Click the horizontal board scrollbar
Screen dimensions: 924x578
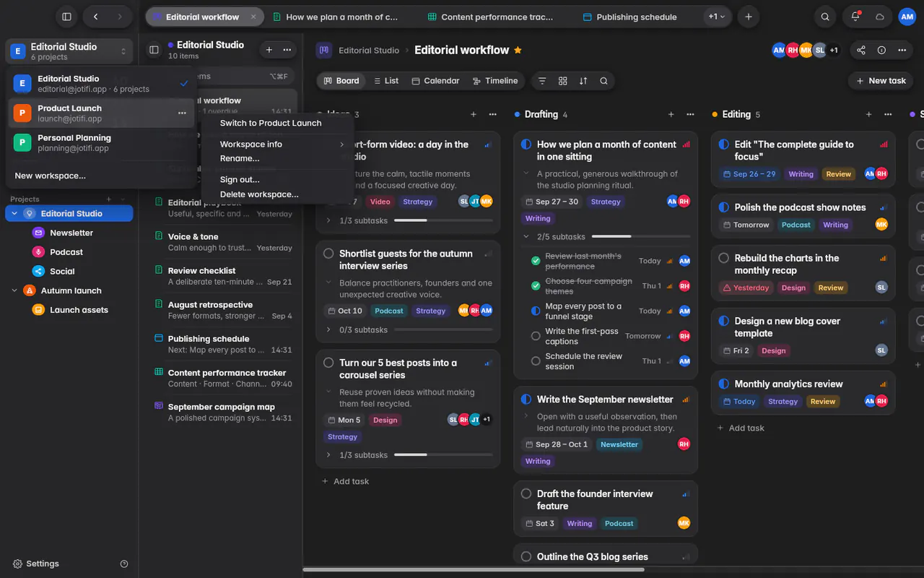coord(473,569)
